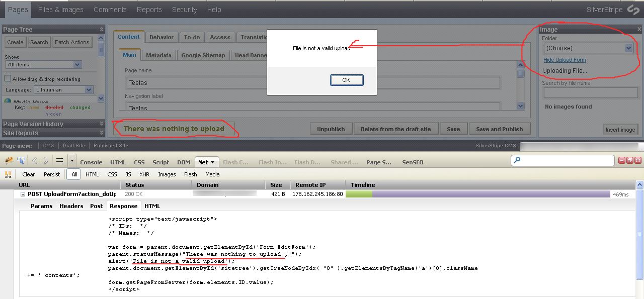Click the globe icon in page tree
Image resolution: width=644 pixels, height=299 pixels.
coord(8,102)
